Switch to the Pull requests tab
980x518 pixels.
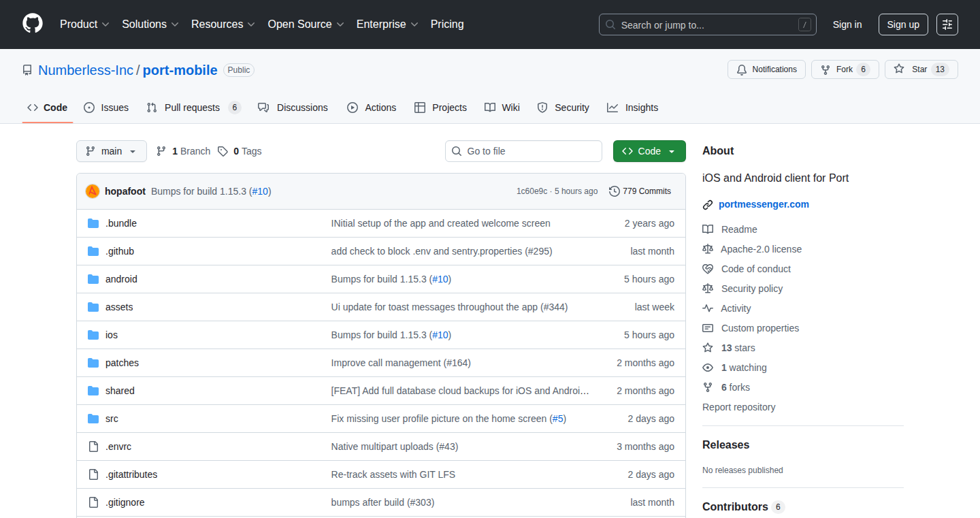pos(193,108)
